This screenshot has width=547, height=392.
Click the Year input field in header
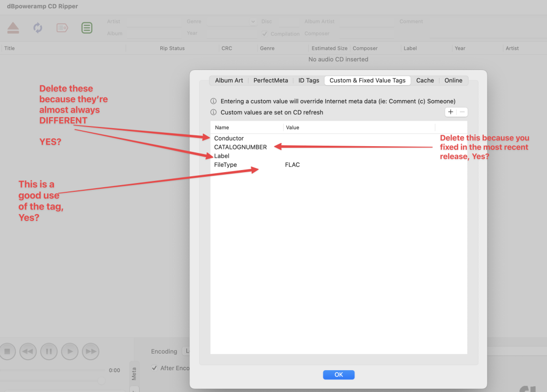[232, 34]
